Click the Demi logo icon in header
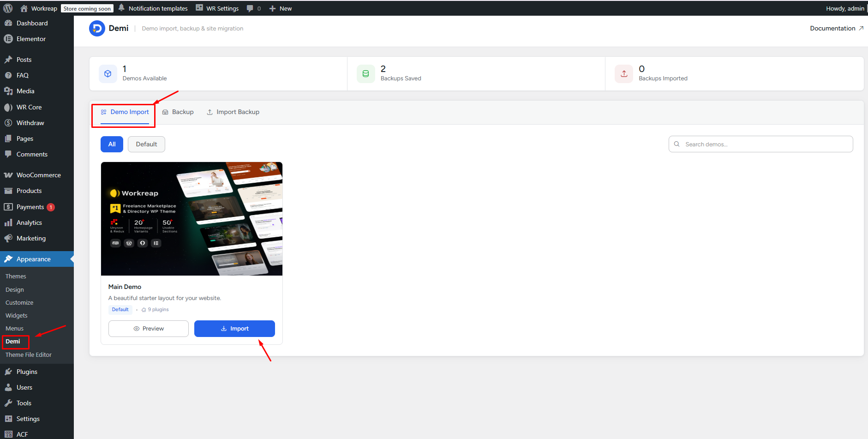 click(97, 28)
